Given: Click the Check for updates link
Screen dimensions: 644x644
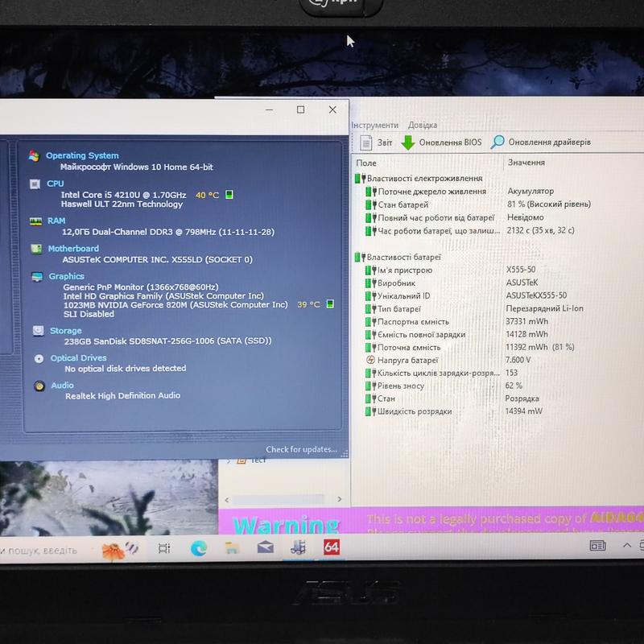Looking at the screenshot, I should (x=301, y=449).
